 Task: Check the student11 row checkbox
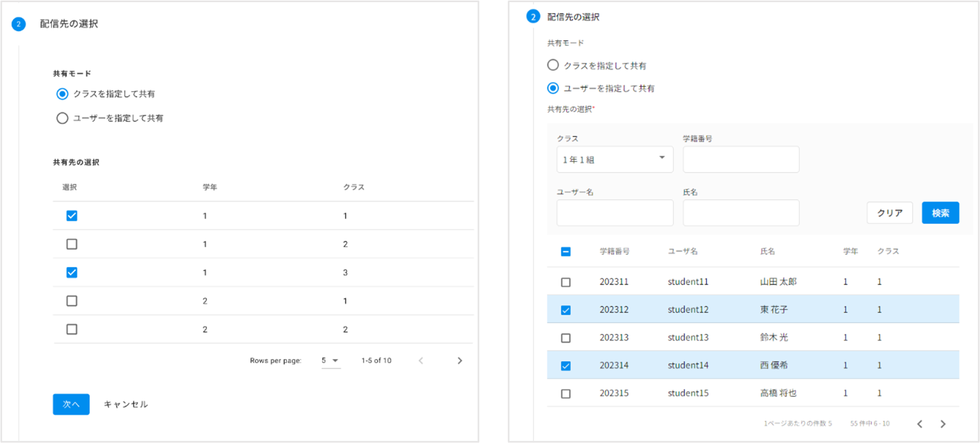click(x=566, y=282)
